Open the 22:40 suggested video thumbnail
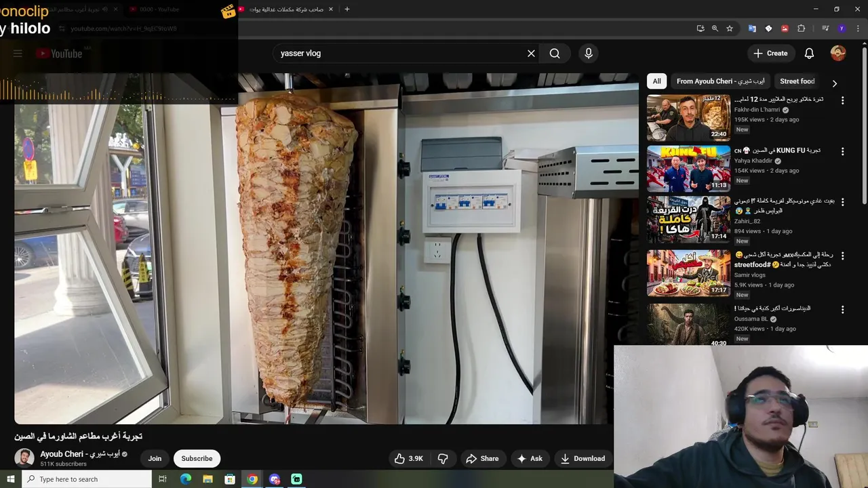This screenshot has height=488, width=868. pyautogui.click(x=688, y=118)
